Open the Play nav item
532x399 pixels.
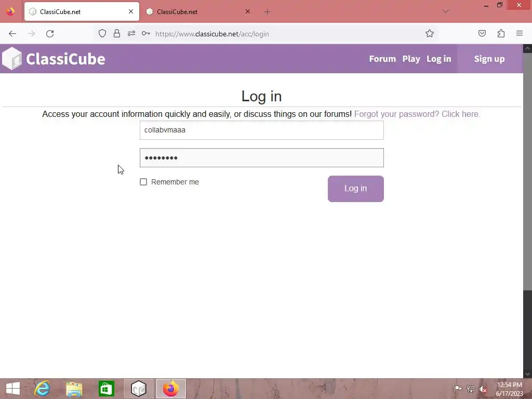(x=411, y=59)
